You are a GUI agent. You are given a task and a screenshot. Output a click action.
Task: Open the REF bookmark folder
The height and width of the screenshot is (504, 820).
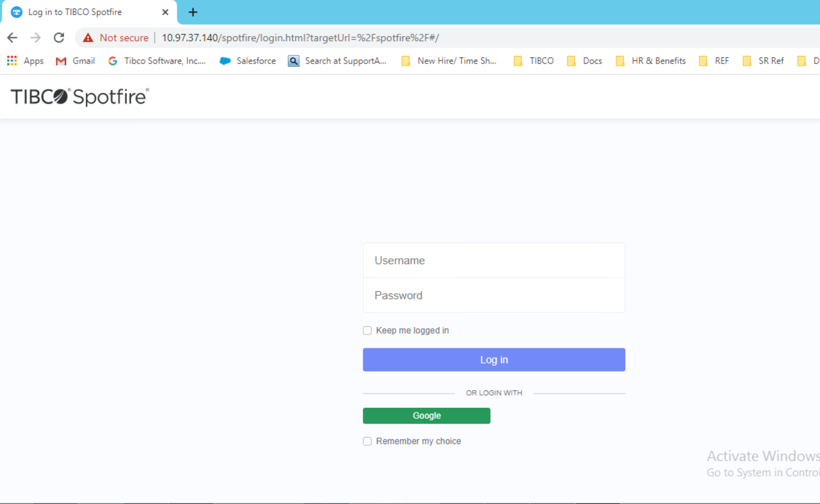pos(714,61)
